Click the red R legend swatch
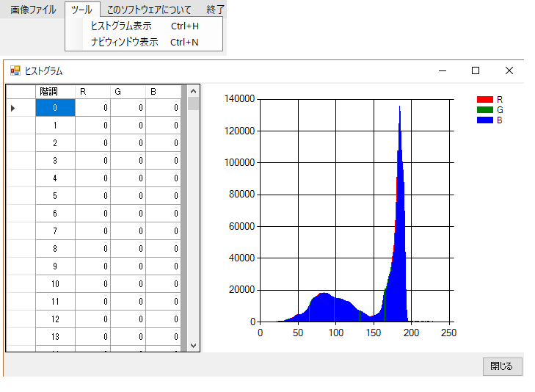 pyautogui.click(x=484, y=99)
